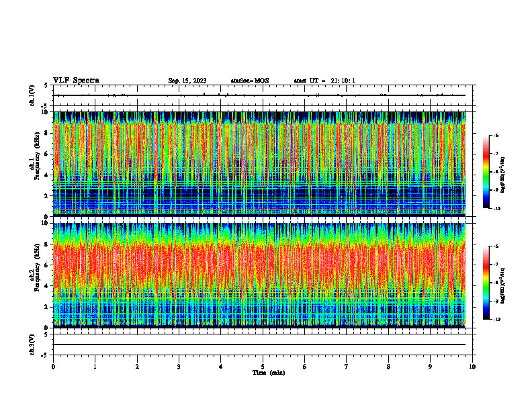Click time axis tick label "9"
Image resolution: width=532 pixels, height=411 pixels.
coord(430,367)
